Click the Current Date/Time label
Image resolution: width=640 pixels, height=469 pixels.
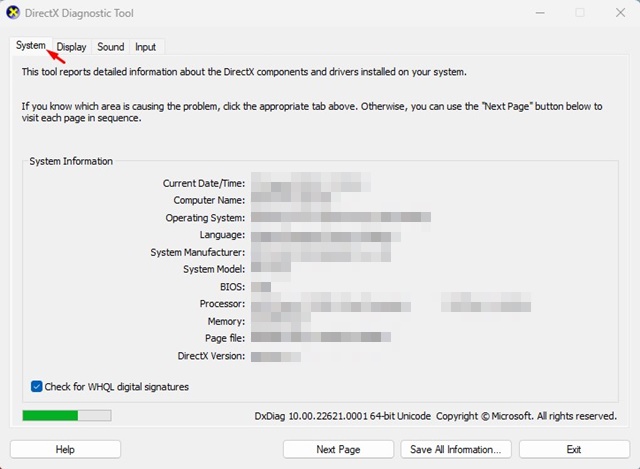[x=204, y=183]
